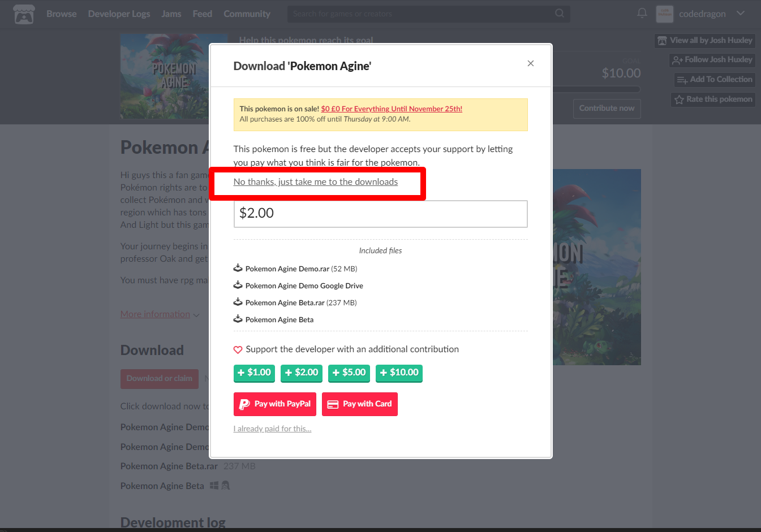Add $1.00 to the contribution

click(x=254, y=373)
